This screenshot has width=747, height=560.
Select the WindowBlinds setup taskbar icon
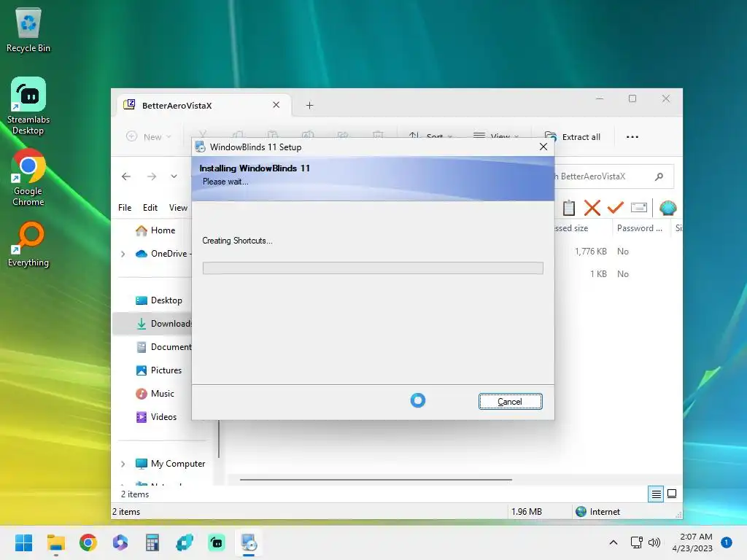(249, 542)
